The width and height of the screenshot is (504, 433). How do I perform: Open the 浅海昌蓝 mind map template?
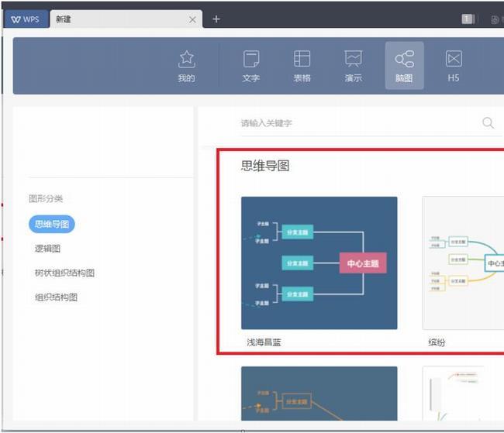coord(319,263)
